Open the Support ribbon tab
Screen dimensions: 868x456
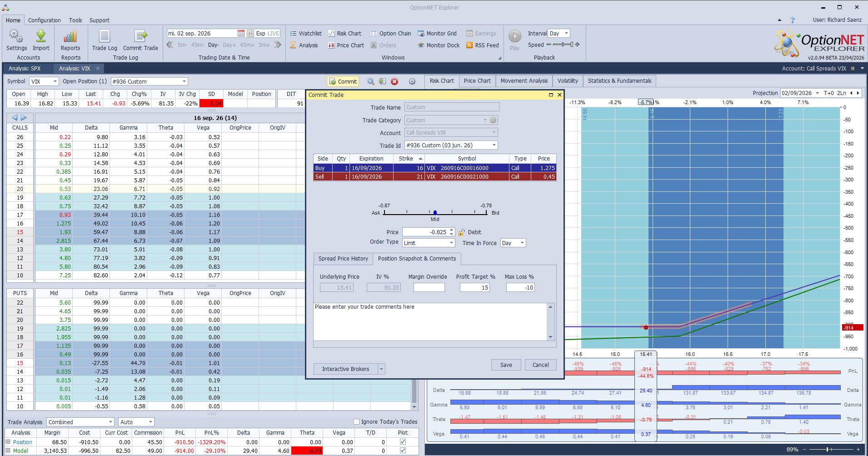pos(100,20)
